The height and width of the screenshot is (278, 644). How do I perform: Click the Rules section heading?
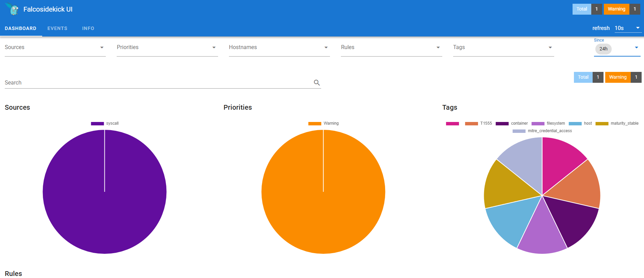(x=13, y=274)
